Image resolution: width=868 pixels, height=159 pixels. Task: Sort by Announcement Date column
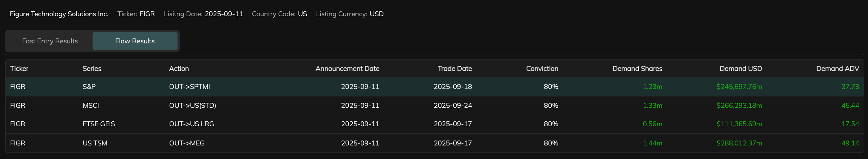[347, 69]
